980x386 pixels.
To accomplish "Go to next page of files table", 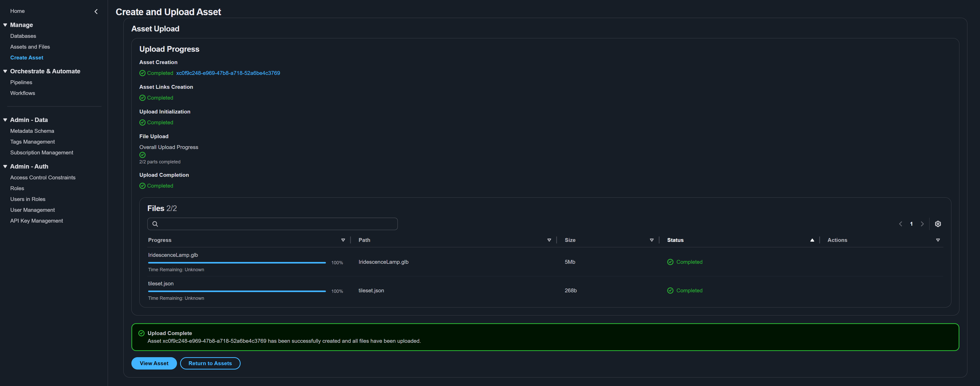I will (922, 224).
